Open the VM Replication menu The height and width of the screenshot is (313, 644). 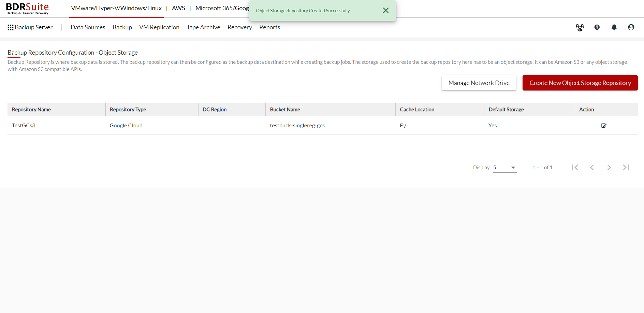point(159,27)
